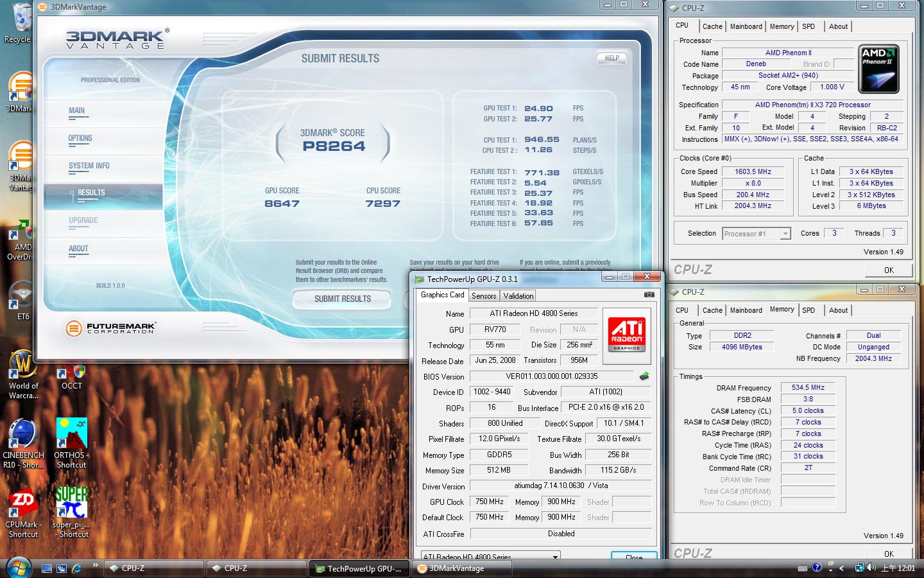Switch to TechPowerUp GPU-Z taskbar button
Viewport: 924px width, 578px height.
(x=359, y=568)
